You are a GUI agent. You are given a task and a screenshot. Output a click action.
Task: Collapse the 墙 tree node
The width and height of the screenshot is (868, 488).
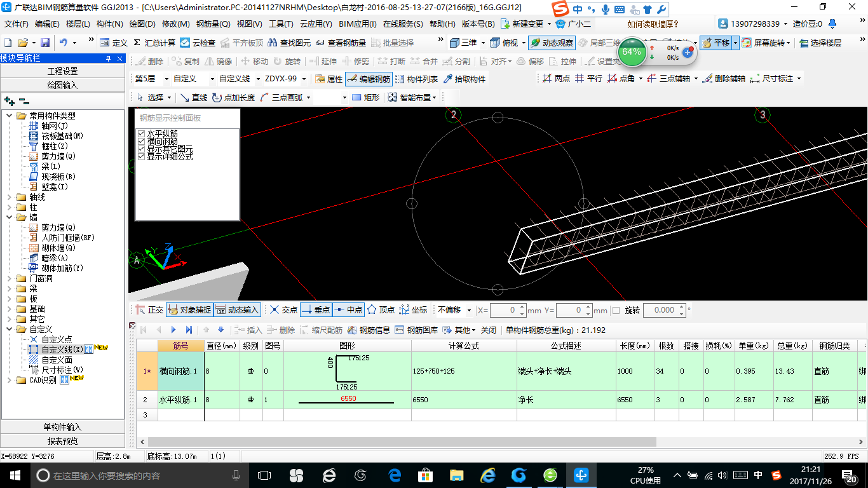pos(10,217)
